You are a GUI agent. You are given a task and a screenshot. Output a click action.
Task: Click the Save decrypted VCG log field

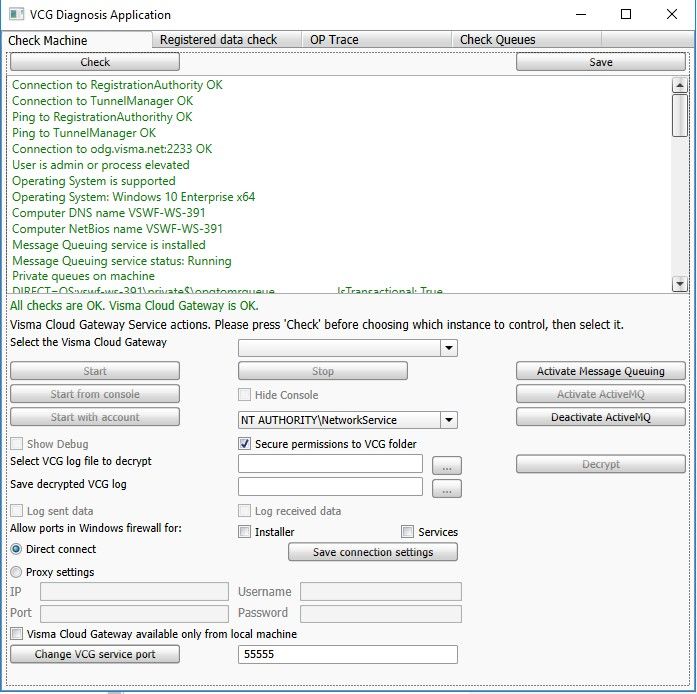coord(330,486)
